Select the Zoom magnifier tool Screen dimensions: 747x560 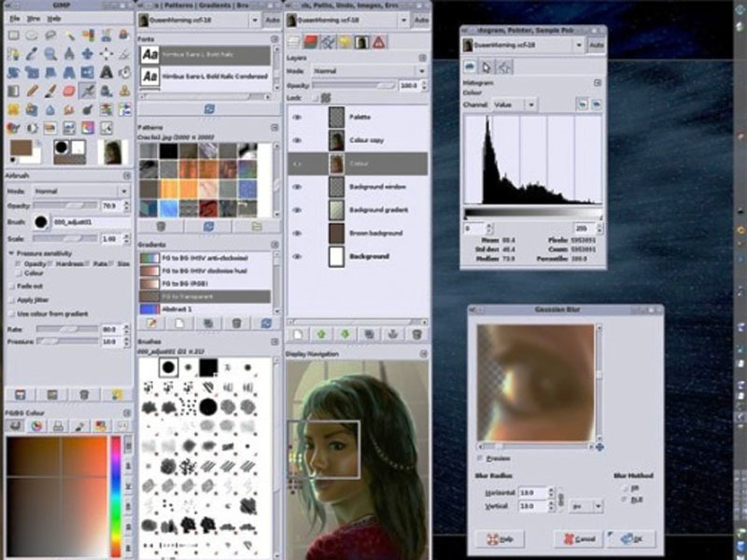click(x=50, y=54)
